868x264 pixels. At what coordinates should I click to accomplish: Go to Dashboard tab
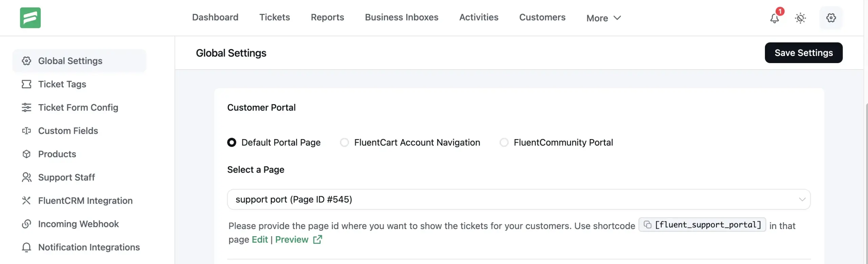(x=215, y=17)
